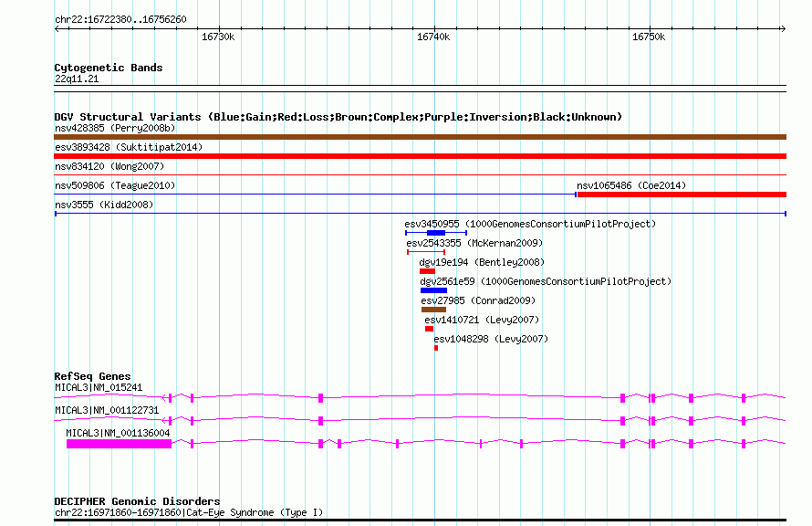Click the blue dgv2561e59 gain block
This screenshot has height=526, width=812.
[x=433, y=290]
